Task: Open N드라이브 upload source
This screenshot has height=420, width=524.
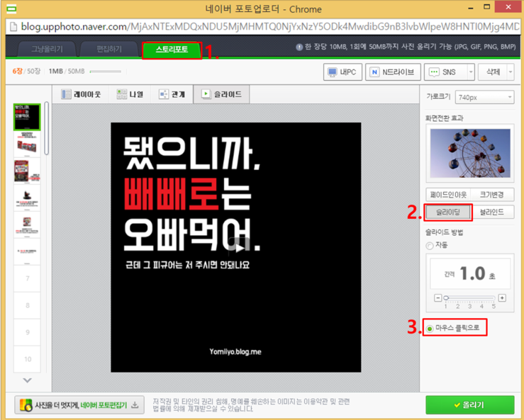Action: click(x=393, y=72)
